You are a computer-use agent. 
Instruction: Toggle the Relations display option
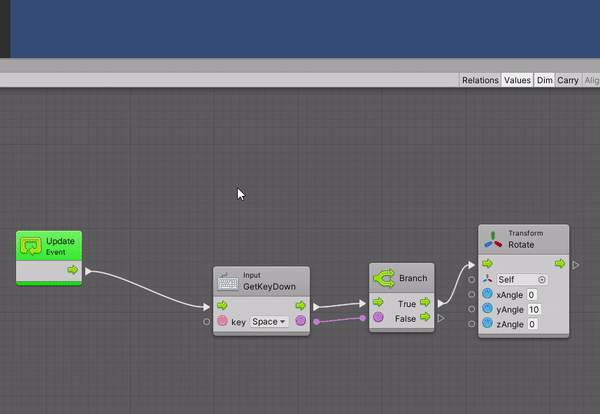coord(480,80)
